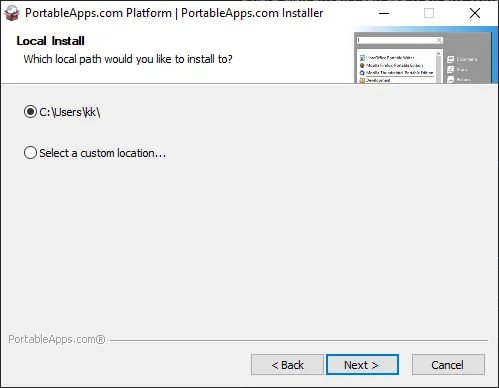Go to the next installer step
499x388 pixels.
click(x=362, y=365)
